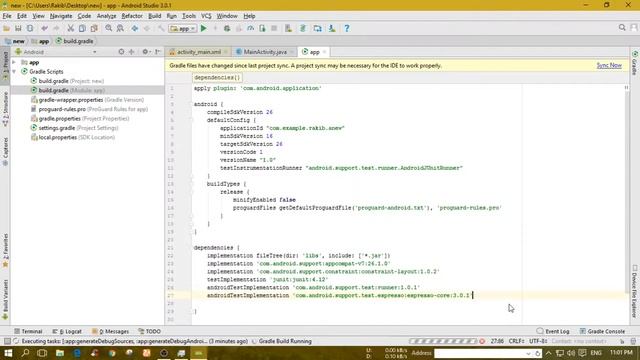Click the Copy toolbar icon
Screen dimensions: 640x360
(82, 29)
